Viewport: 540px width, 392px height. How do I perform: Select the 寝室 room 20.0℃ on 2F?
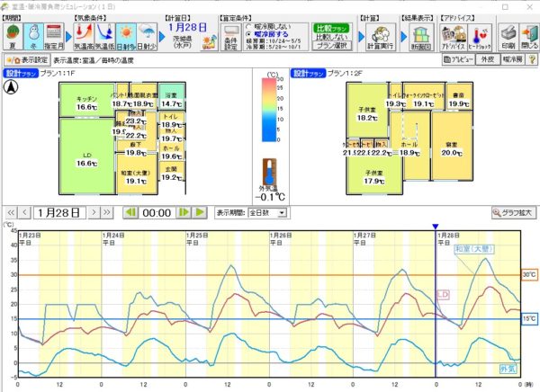point(452,146)
